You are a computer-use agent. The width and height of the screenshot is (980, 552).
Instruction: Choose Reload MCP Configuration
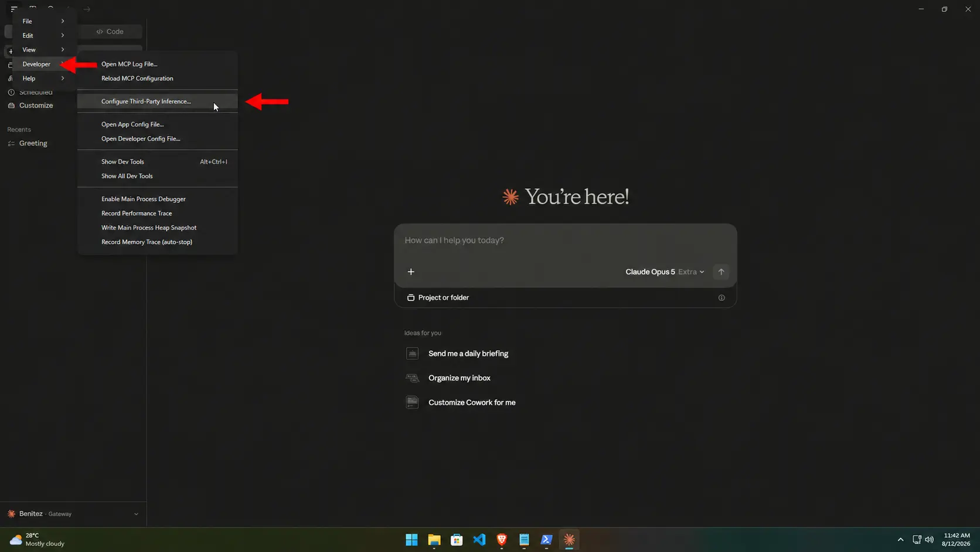point(158,78)
